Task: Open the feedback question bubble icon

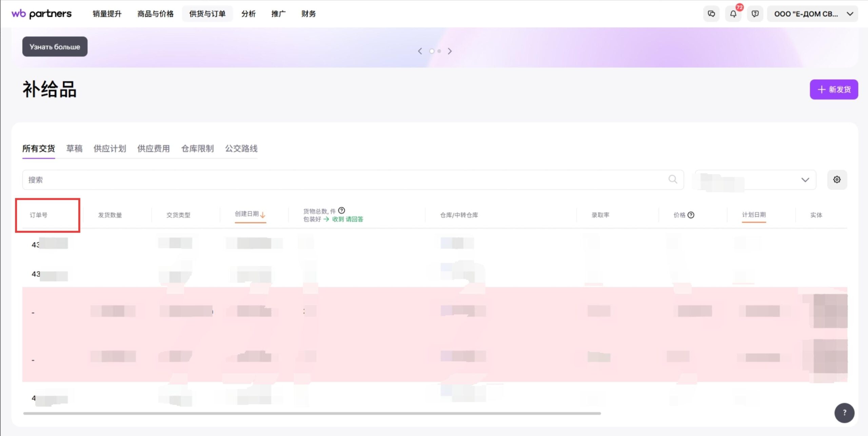Action: [755, 14]
